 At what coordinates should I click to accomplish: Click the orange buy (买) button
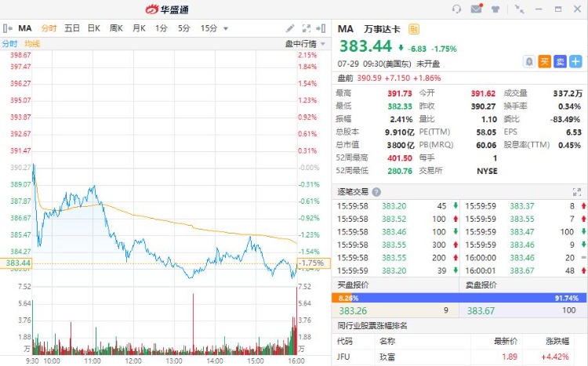(x=544, y=61)
